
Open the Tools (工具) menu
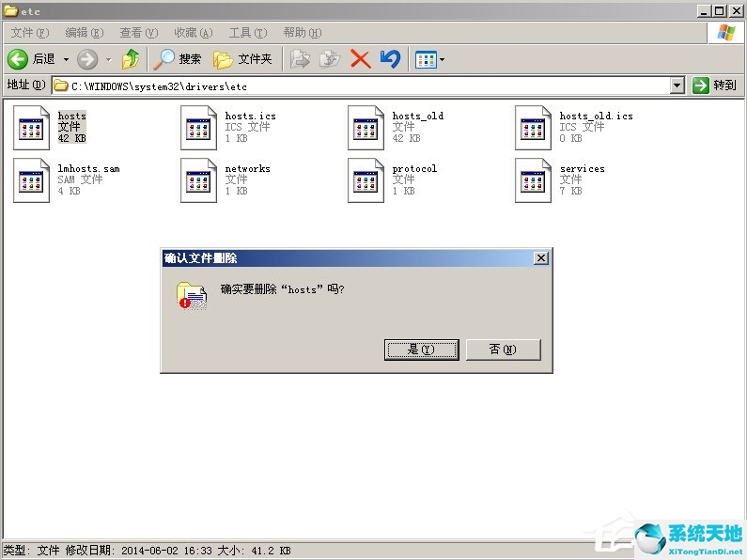(247, 33)
